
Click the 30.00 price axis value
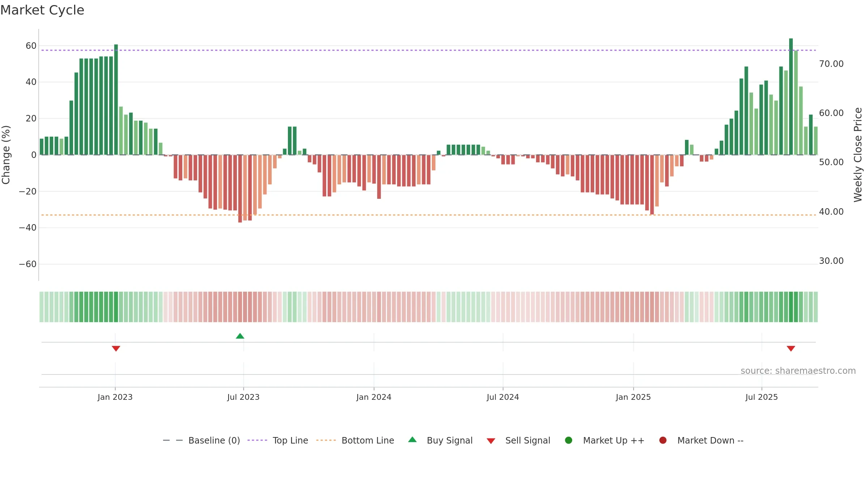pos(831,261)
